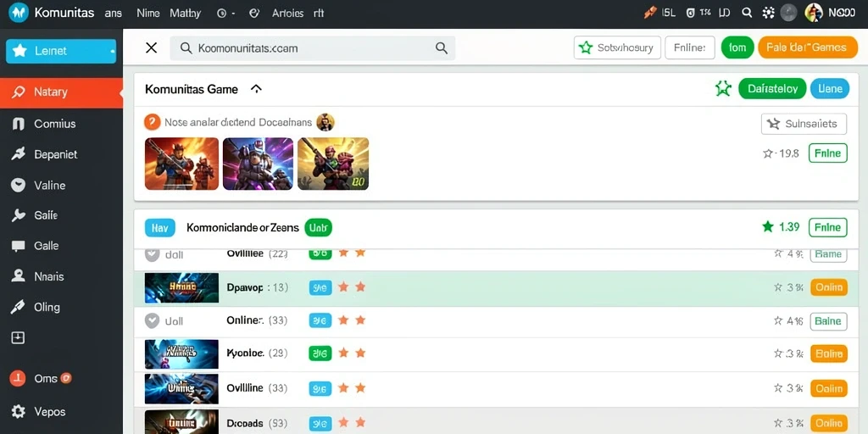Viewport: 868px width, 434px height.
Task: Click the green badge in Kyonloe row
Action: (x=320, y=353)
